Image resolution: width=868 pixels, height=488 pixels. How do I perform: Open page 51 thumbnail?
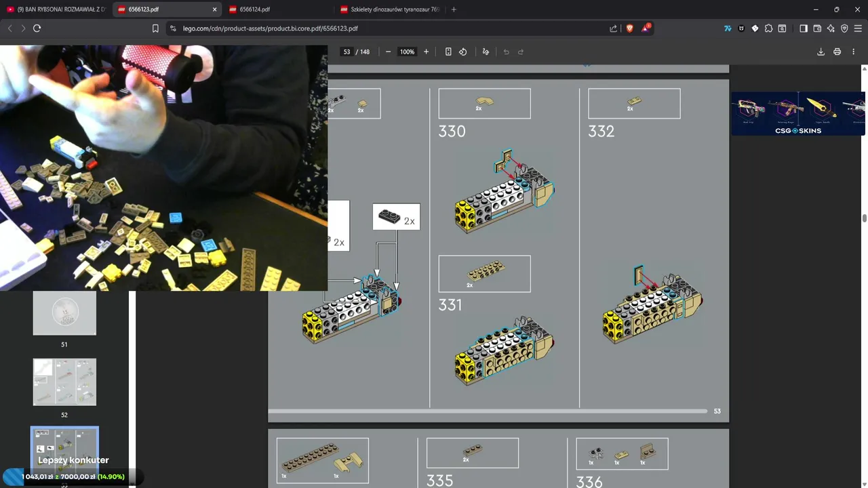coord(64,313)
